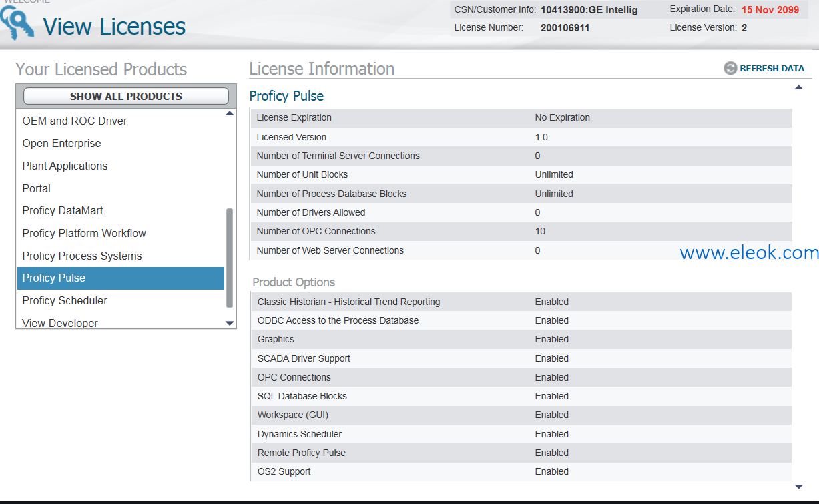This screenshot has height=504, width=819.
Task: Click Enabled value for OS2 Support
Action: [552, 471]
